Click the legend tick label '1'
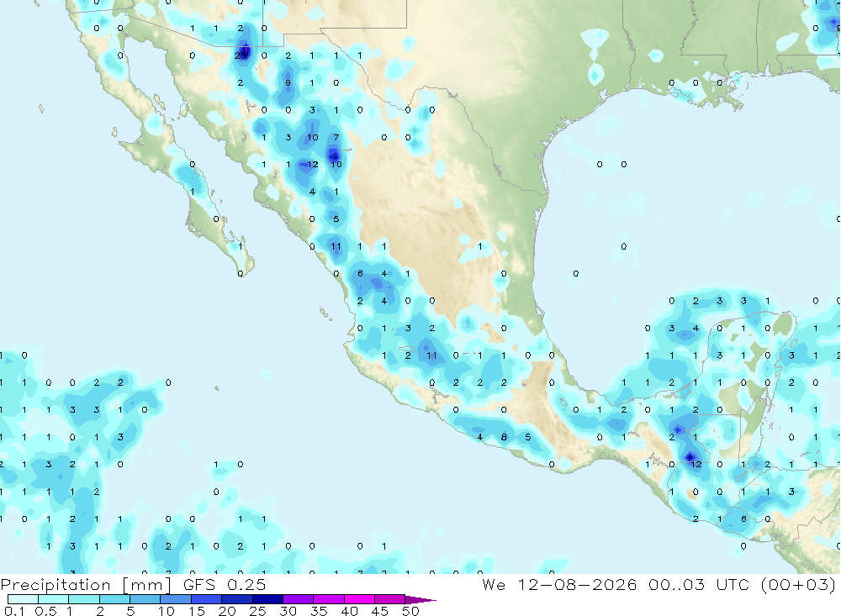The height and width of the screenshot is (616, 841). [x=70, y=611]
